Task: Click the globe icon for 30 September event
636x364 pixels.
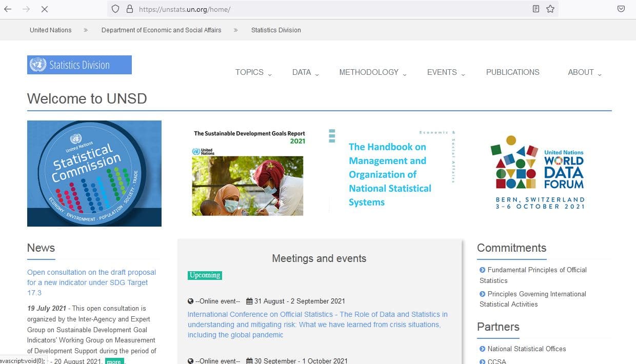Action: [x=191, y=361]
